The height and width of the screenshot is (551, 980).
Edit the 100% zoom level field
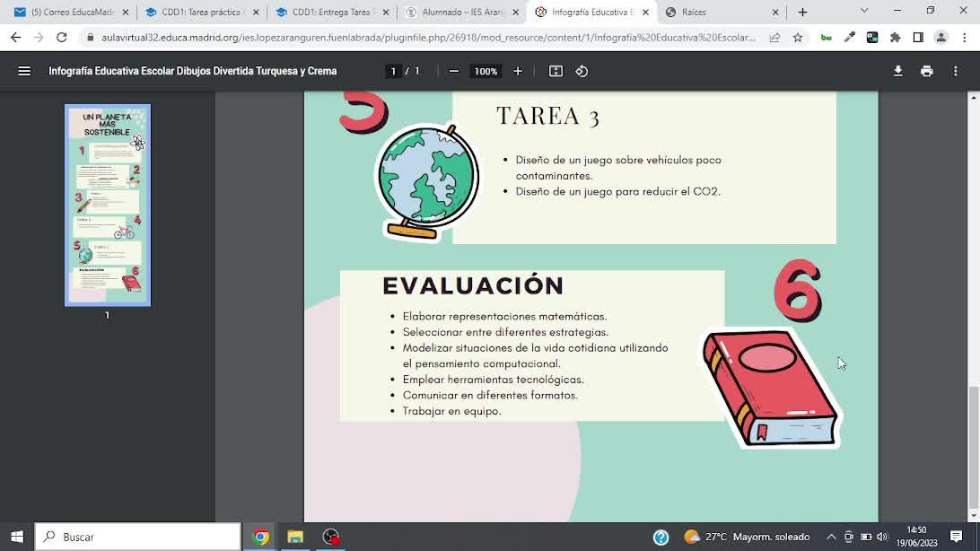[486, 71]
